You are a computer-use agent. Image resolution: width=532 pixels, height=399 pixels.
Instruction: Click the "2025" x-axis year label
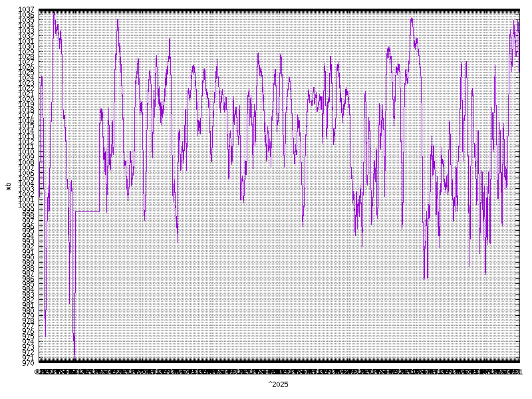[279, 385]
